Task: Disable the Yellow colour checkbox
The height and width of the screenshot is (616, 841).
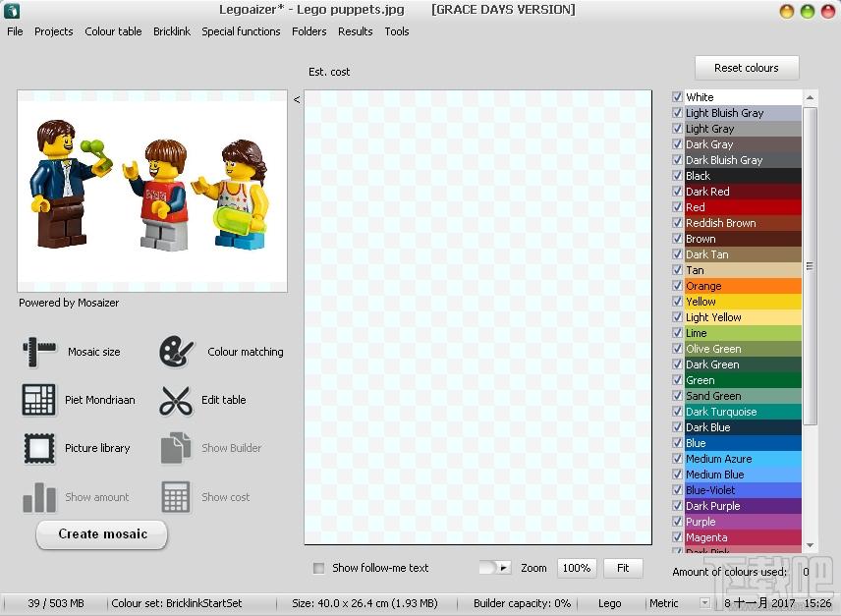Action: pyautogui.click(x=677, y=302)
